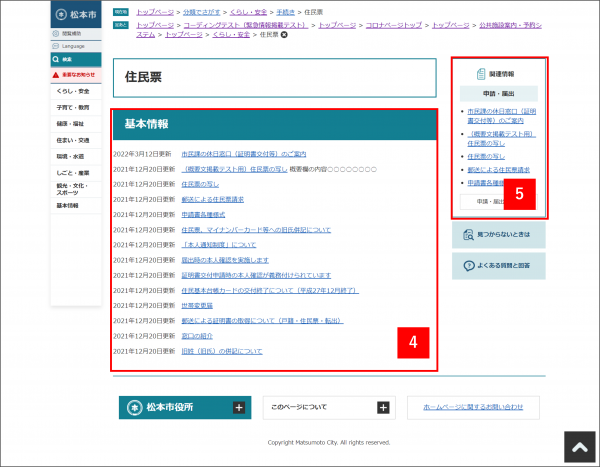The width and height of the screenshot is (600, 467).
Task: Open the 郵送による住民票請求 link in main list
Action: click(x=213, y=199)
